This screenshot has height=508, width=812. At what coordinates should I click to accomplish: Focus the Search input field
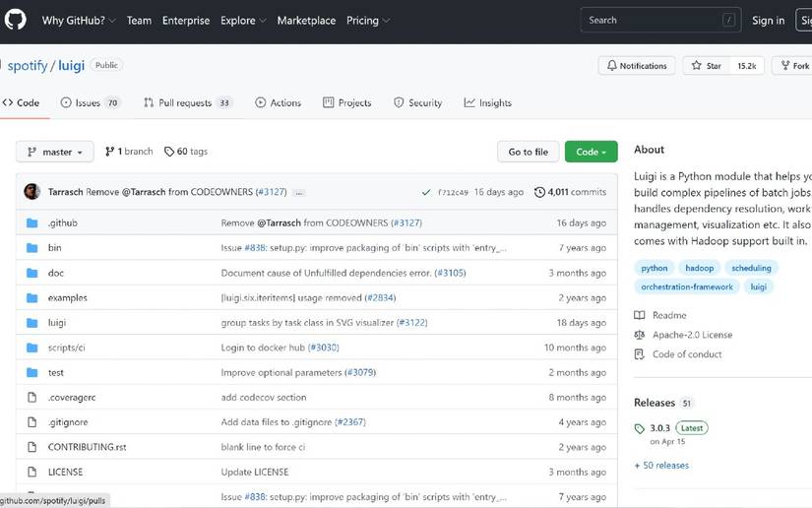pos(660,21)
